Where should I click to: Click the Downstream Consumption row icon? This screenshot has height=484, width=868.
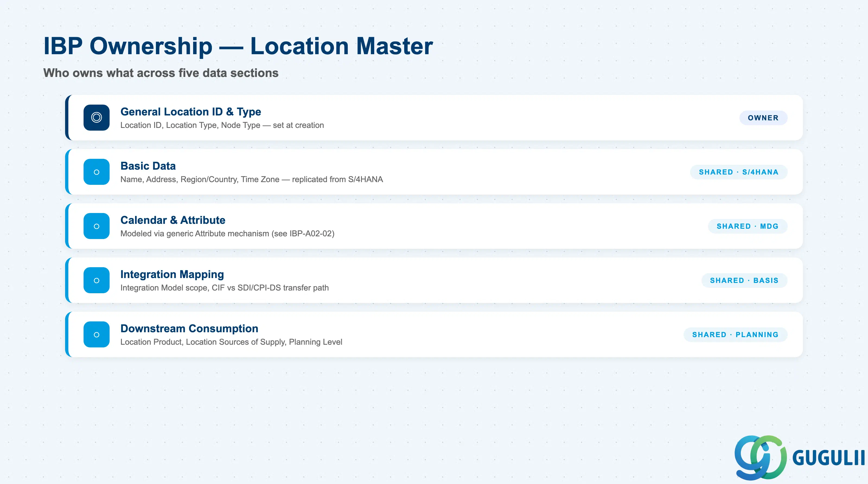point(96,334)
